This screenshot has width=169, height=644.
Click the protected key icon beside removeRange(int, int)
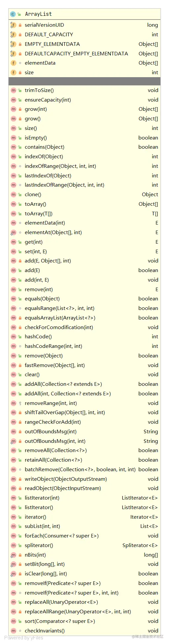(x=20, y=403)
